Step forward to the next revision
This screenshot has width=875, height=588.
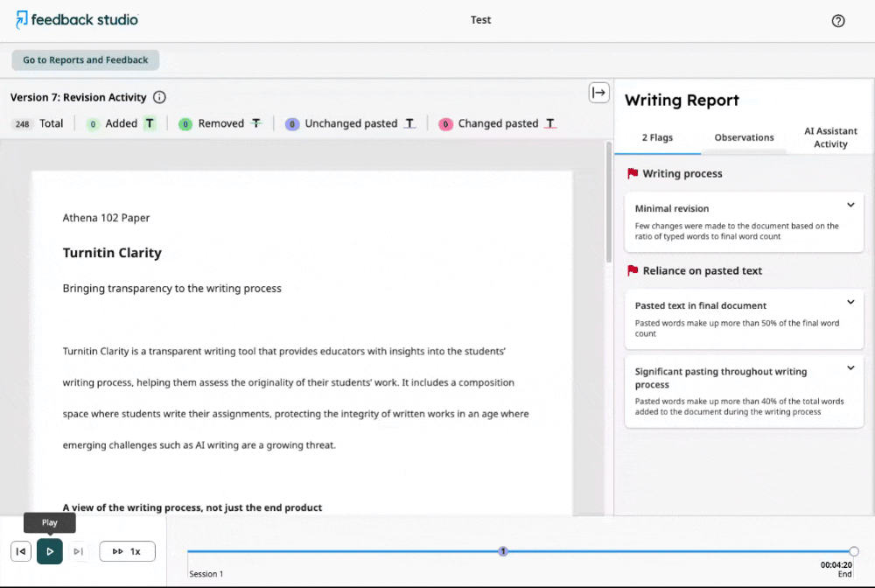[79, 551]
